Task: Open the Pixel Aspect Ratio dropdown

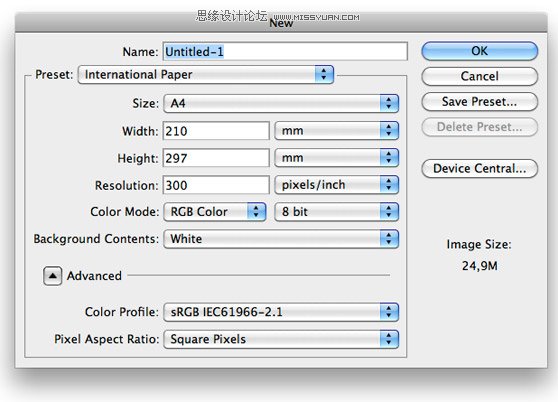Action: [x=281, y=339]
